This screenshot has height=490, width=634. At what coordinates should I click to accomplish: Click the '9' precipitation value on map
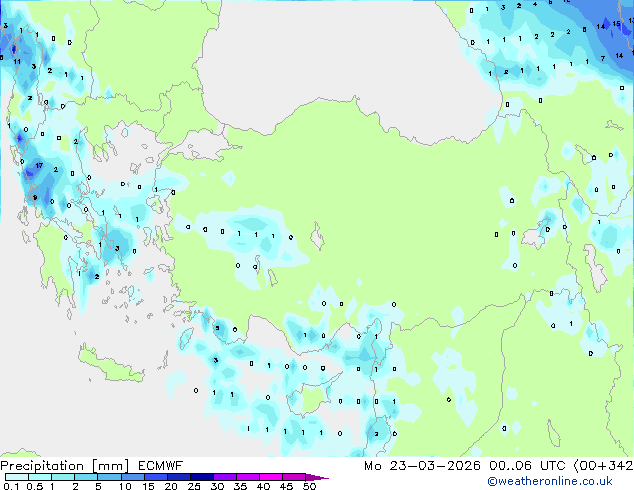click(35, 198)
